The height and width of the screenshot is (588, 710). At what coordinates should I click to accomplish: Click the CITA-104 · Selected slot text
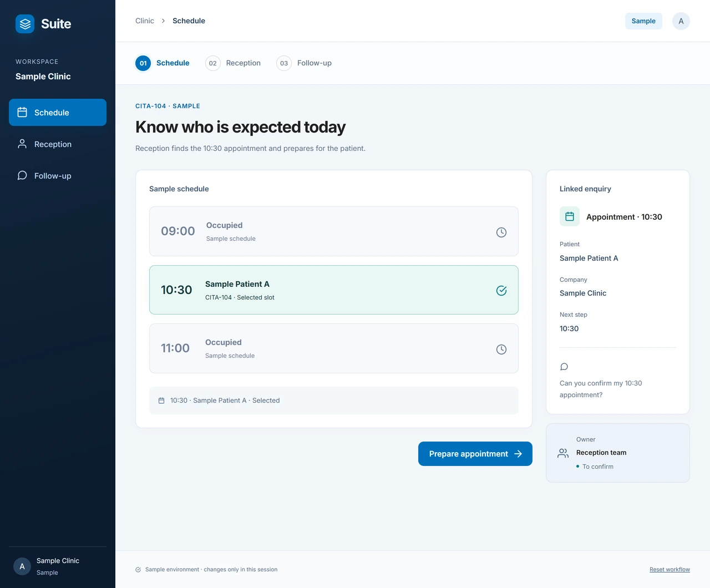tap(240, 298)
